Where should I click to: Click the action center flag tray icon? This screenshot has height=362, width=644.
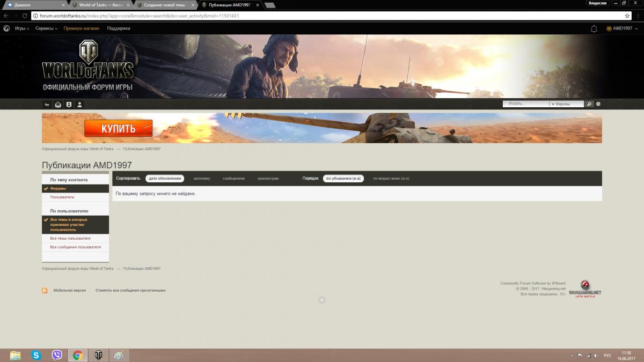[x=580, y=356]
